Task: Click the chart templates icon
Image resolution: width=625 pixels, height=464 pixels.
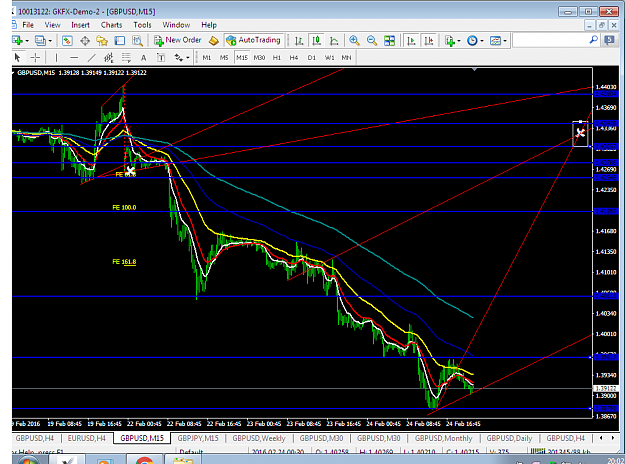Action: (495, 41)
